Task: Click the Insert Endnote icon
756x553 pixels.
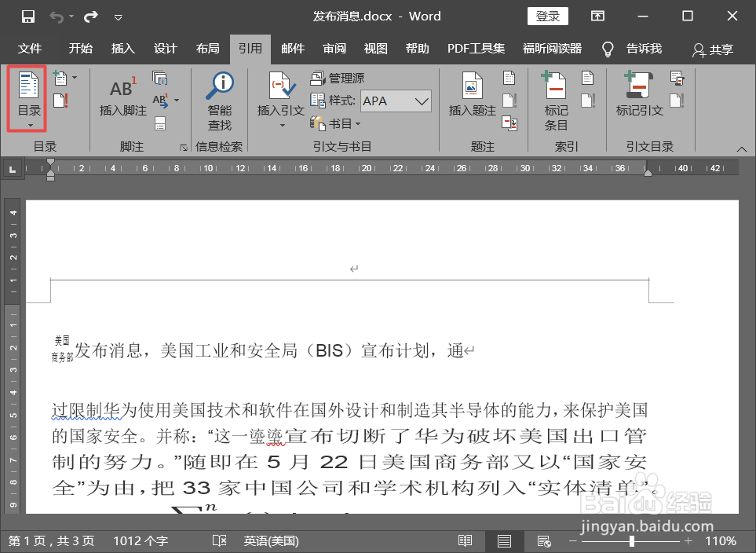Action: click(159, 77)
